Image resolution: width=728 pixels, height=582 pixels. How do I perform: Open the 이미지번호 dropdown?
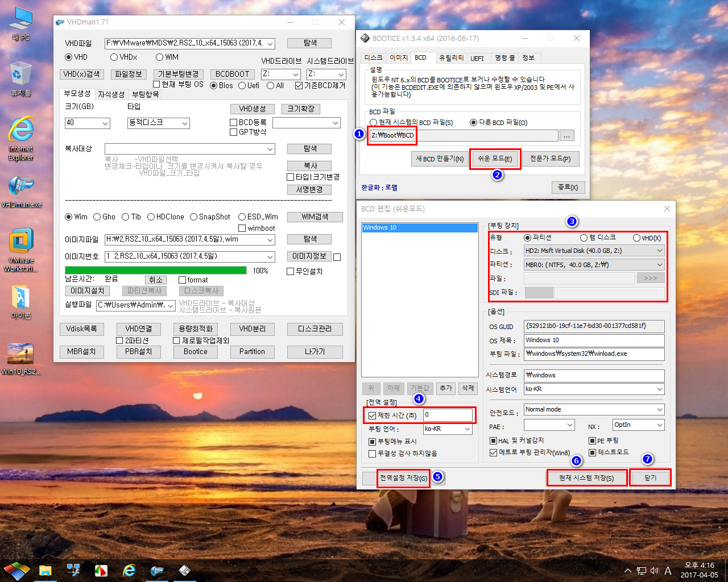270,256
